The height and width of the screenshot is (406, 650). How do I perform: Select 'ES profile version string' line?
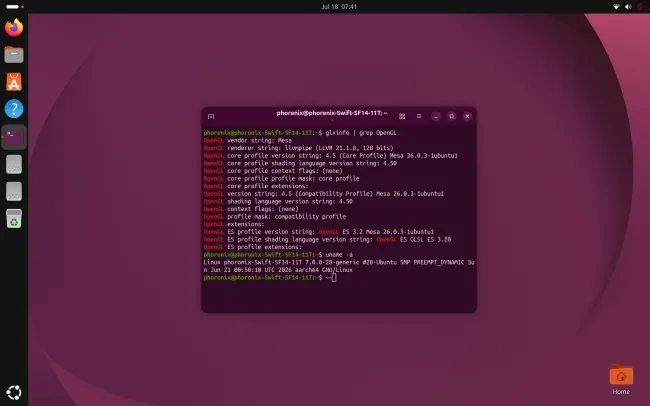click(319, 231)
